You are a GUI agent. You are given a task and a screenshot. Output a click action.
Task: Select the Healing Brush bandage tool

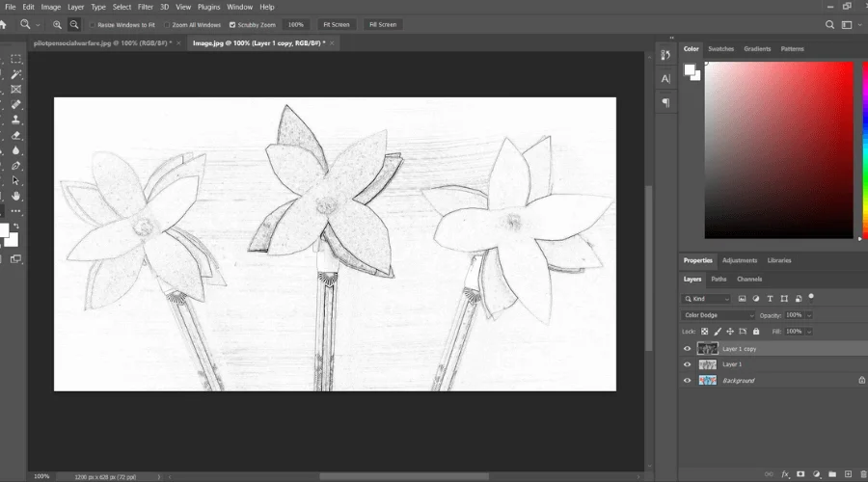[x=16, y=104]
